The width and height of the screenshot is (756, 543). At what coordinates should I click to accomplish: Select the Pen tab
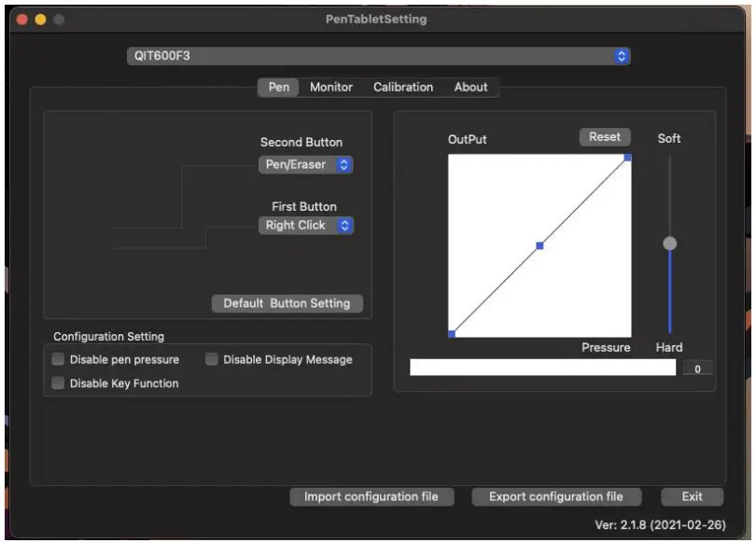pos(278,87)
